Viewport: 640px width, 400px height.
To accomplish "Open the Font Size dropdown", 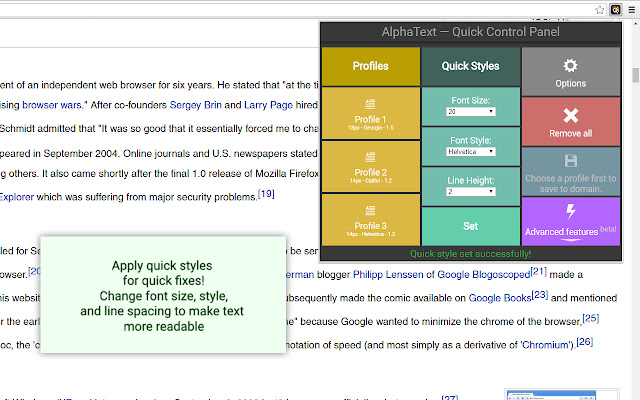I will [x=470, y=113].
